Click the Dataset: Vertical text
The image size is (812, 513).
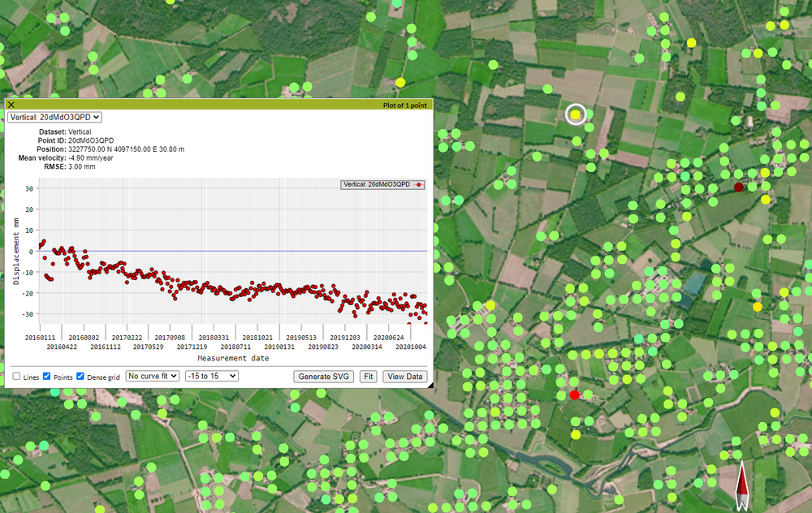point(65,131)
